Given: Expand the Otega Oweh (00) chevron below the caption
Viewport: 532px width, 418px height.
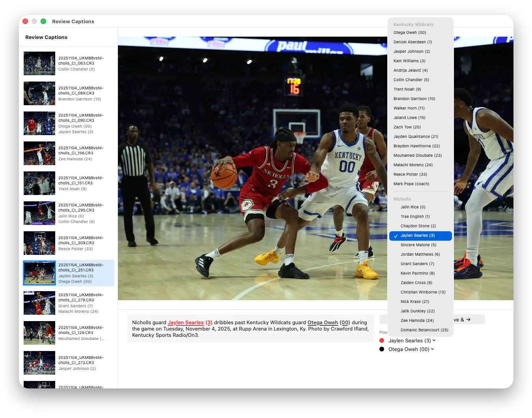Looking at the screenshot, I should (x=433, y=349).
